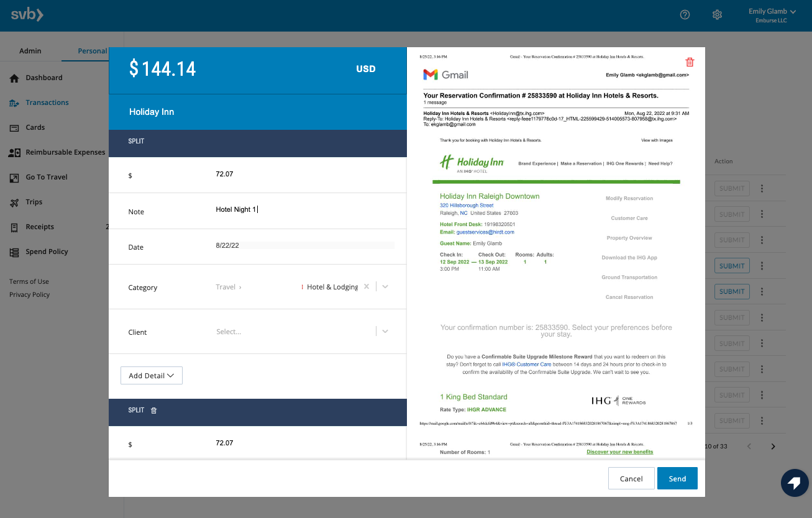This screenshot has width=812, height=518.
Task: Clear the Hotel & Lodging category selection
Action: [367, 287]
